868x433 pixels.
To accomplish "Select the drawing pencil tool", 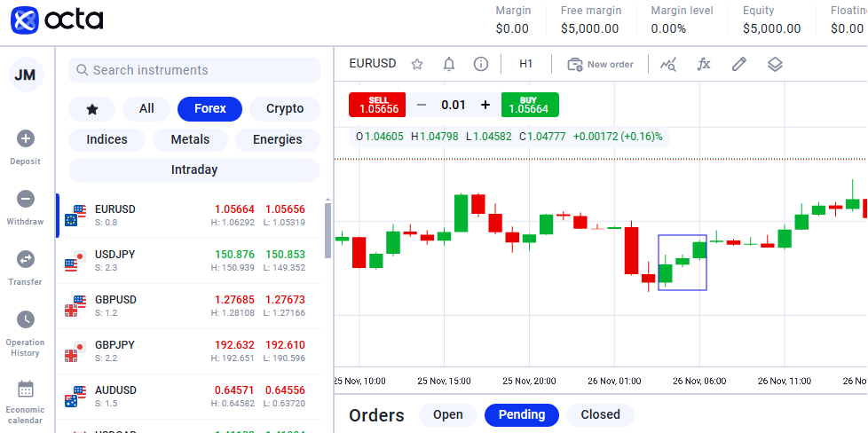I will coord(739,64).
